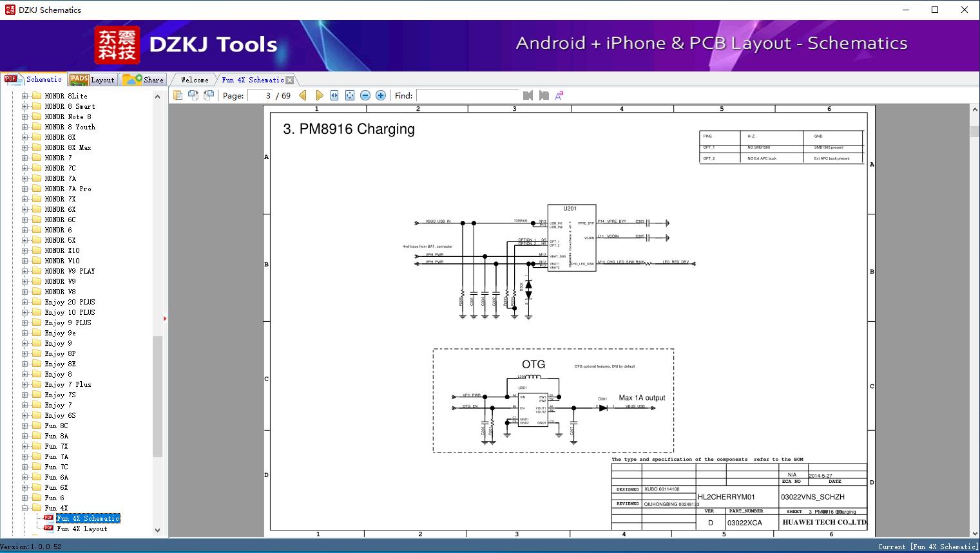
Task: Expand the Enjoy 20 PLUS node
Action: point(24,302)
